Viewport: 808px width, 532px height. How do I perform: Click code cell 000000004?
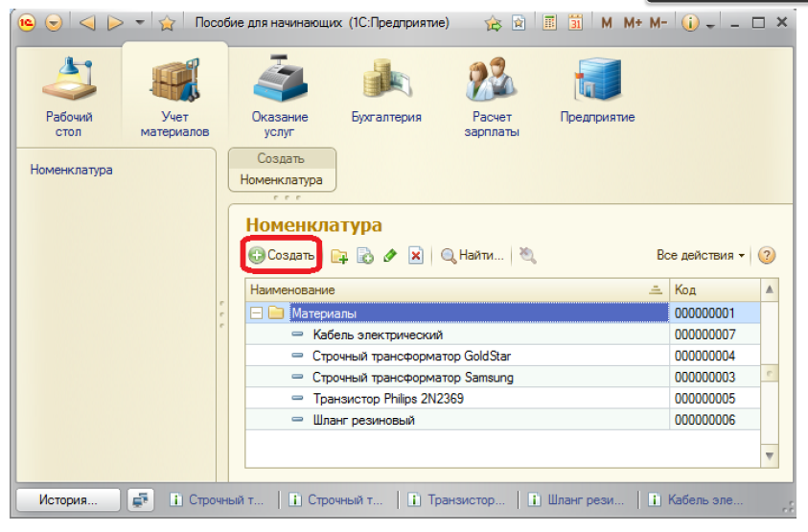click(715, 356)
